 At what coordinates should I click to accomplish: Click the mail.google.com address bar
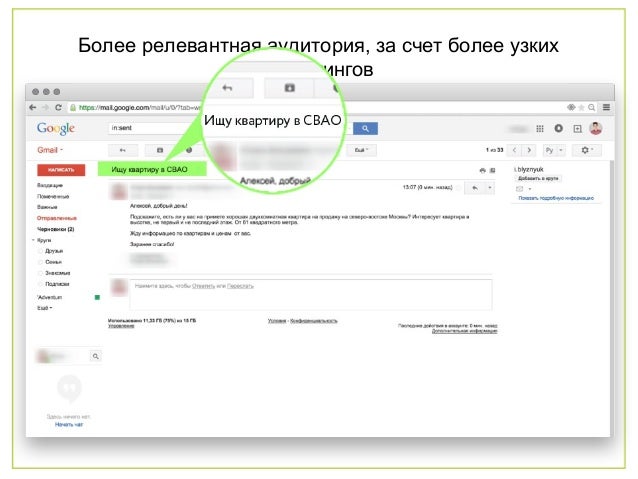click(x=138, y=107)
